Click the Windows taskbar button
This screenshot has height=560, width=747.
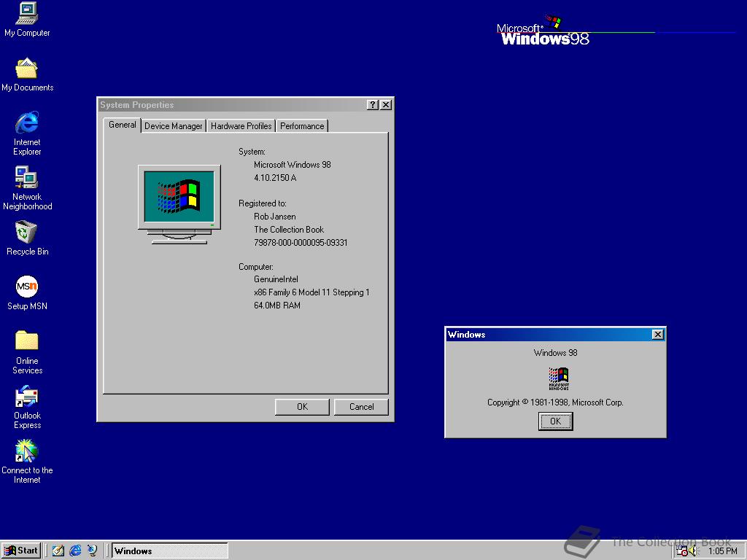coord(170,551)
